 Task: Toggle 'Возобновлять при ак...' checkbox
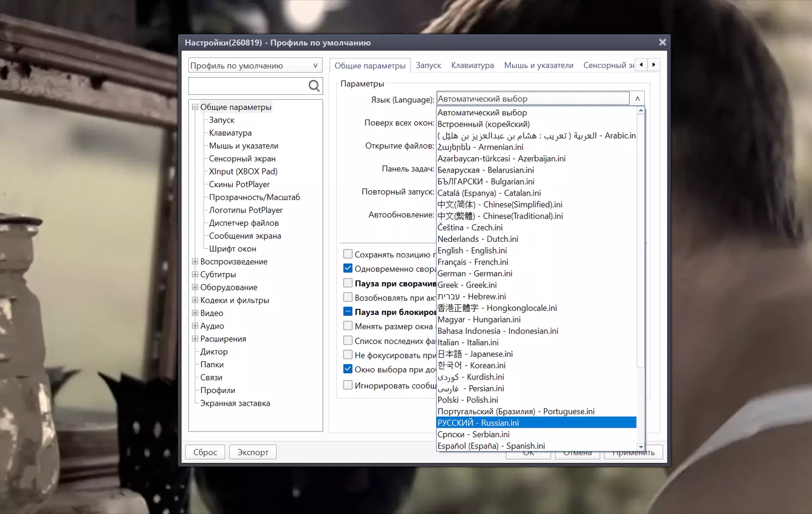click(348, 297)
